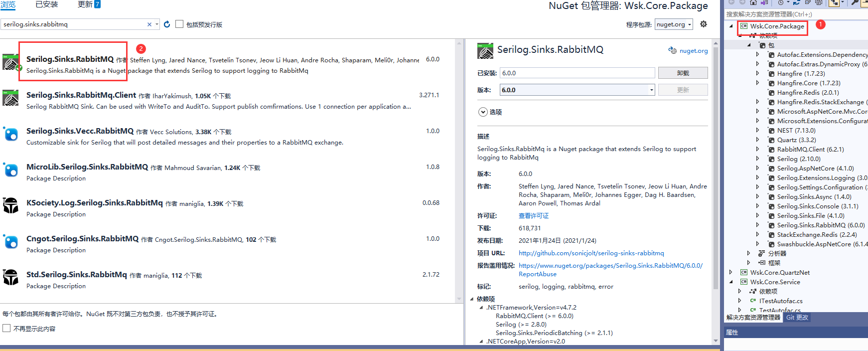Switch to the 更新 updates tab

[85, 4]
